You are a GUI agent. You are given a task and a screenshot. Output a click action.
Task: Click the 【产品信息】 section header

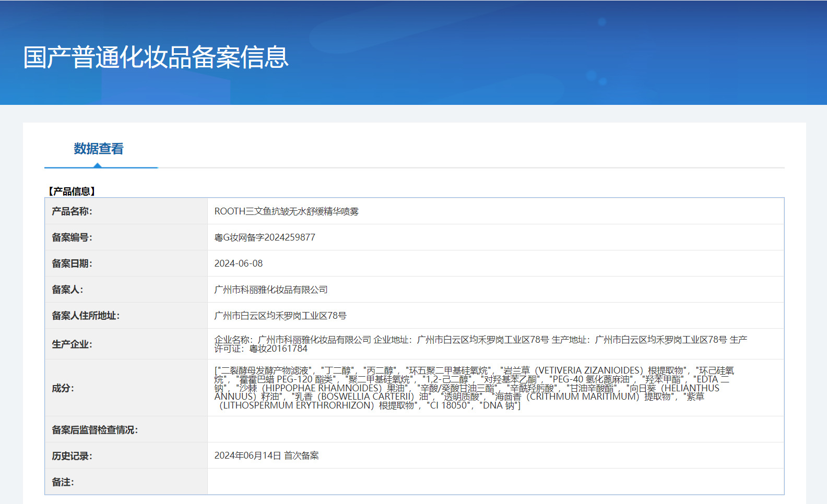72,191
